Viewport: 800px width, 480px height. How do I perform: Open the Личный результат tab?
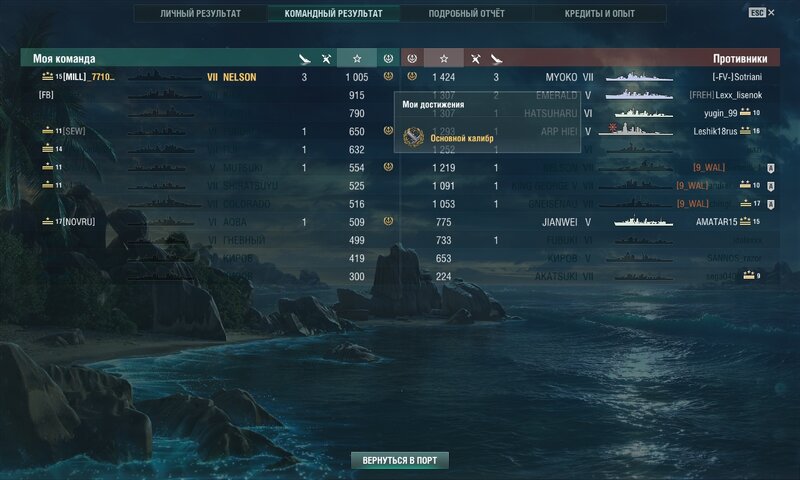pyautogui.click(x=201, y=14)
